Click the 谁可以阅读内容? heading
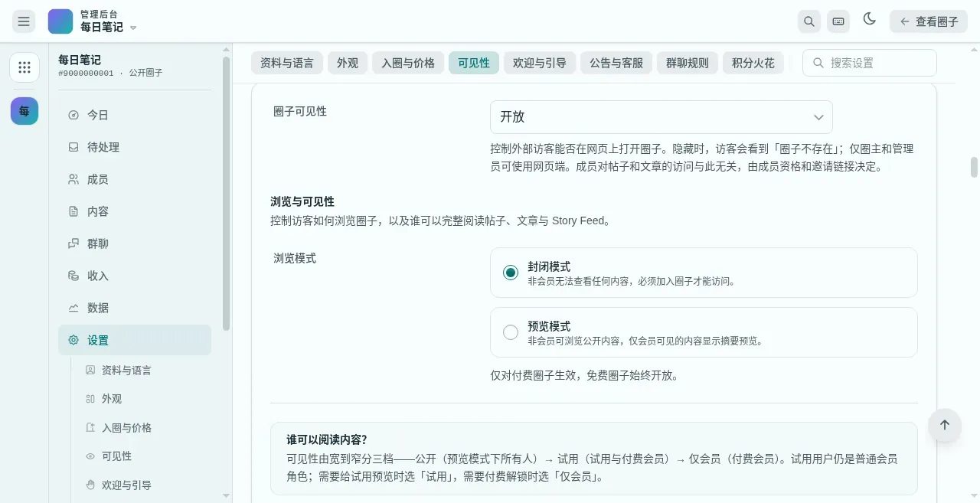The width and height of the screenshot is (980, 503). click(x=327, y=439)
